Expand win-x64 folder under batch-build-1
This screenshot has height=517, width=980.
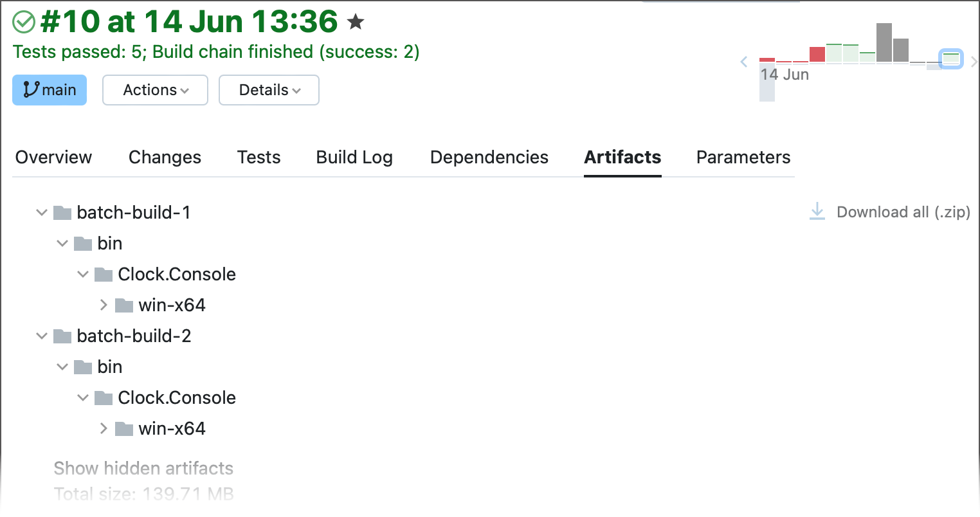click(104, 305)
